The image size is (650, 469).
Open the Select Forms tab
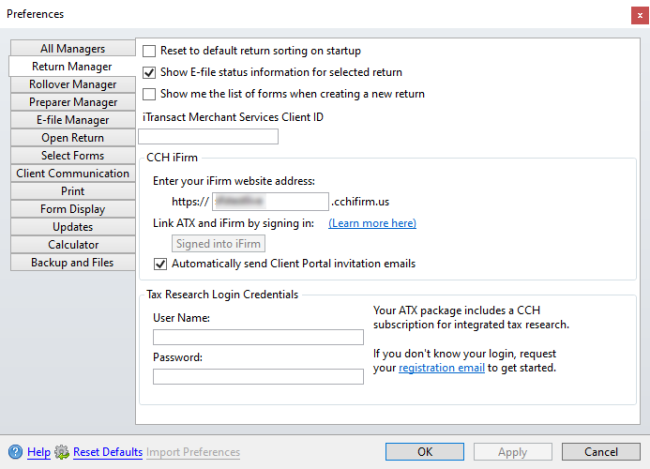[x=73, y=156]
